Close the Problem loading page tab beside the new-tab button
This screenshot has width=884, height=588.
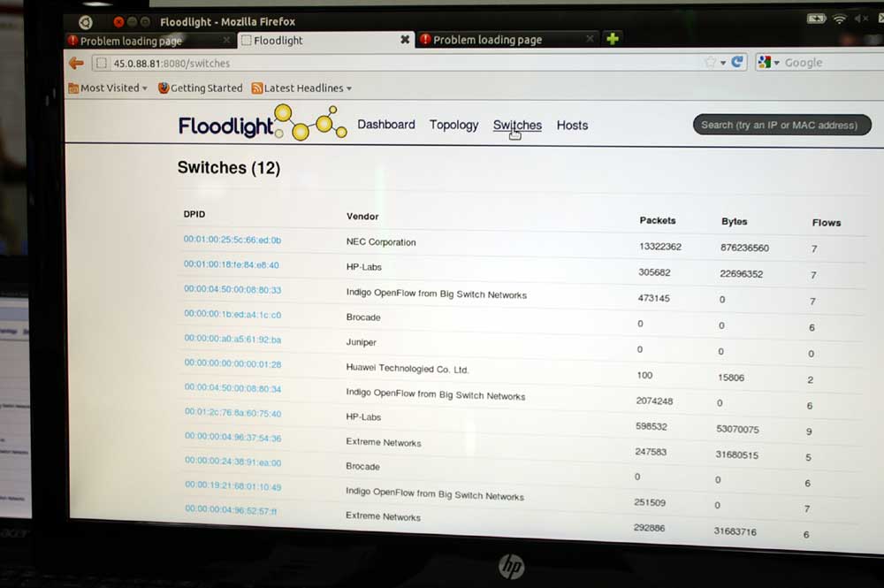pyautogui.click(x=590, y=38)
